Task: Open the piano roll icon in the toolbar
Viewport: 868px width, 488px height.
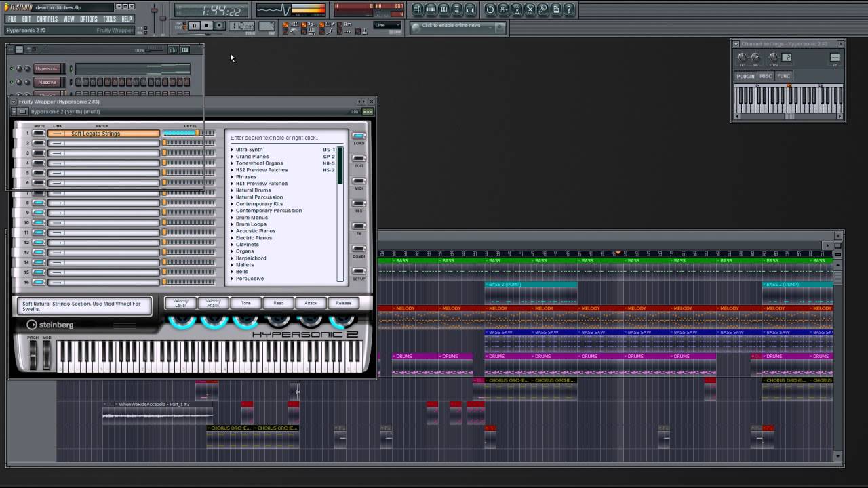Action: [x=443, y=9]
